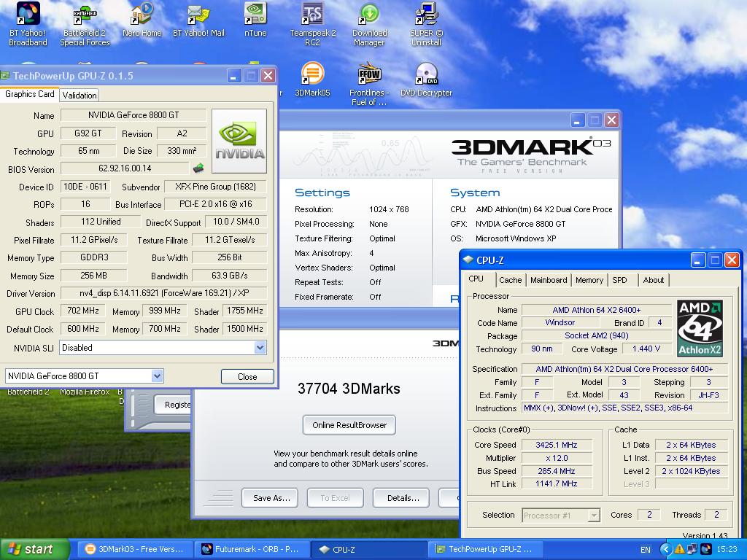Screen dimensions: 747x560
Task: Click the AMD Athlon 64 X2 logo in CPU-Z
Action: point(700,329)
